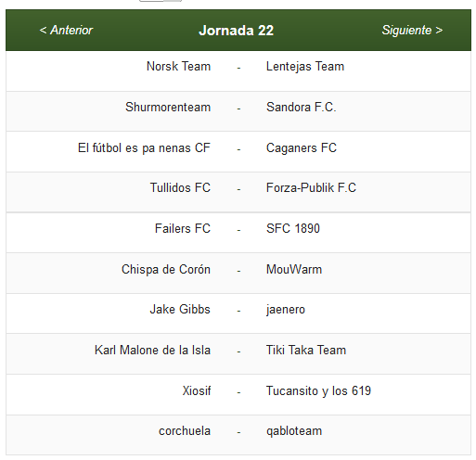Click the Jornada 22 header title
The height and width of the screenshot is (460, 476).
237,31
